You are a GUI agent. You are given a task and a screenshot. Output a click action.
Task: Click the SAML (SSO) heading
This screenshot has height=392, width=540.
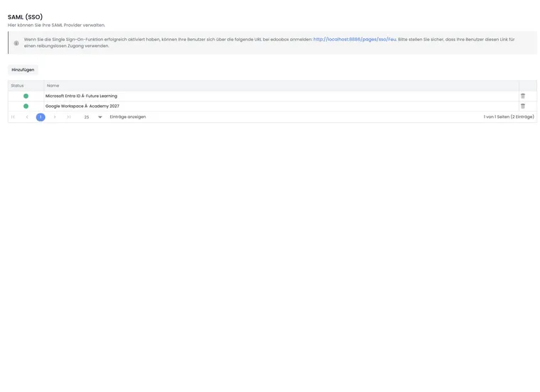[25, 17]
